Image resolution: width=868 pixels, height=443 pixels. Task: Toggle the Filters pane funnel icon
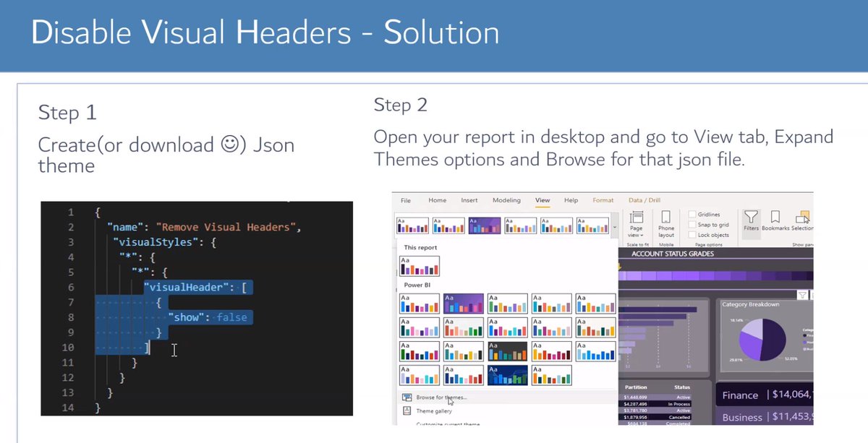(751, 217)
